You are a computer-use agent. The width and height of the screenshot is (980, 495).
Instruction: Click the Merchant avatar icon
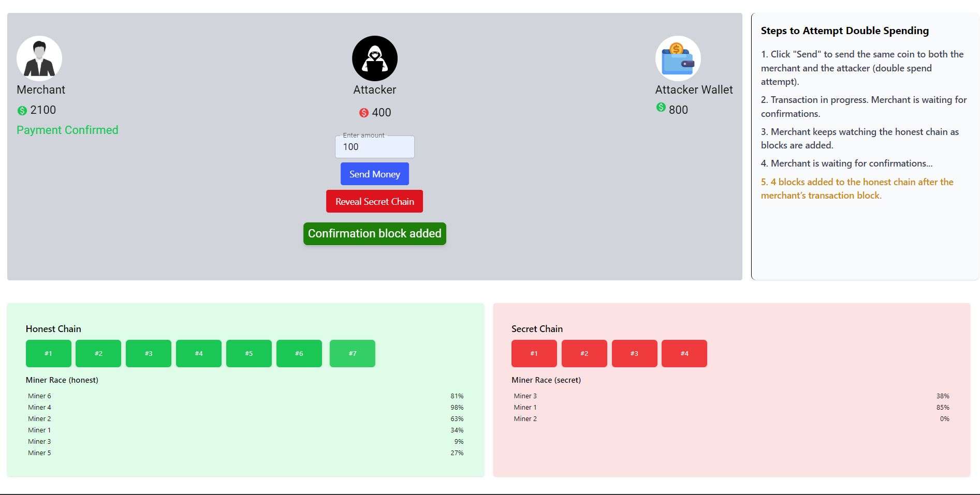tap(39, 58)
